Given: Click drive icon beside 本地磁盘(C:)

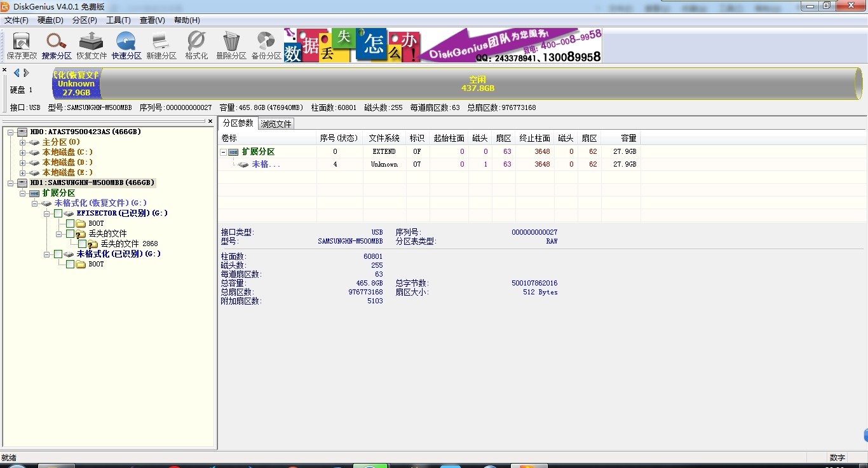Looking at the screenshot, I should click(x=34, y=153).
